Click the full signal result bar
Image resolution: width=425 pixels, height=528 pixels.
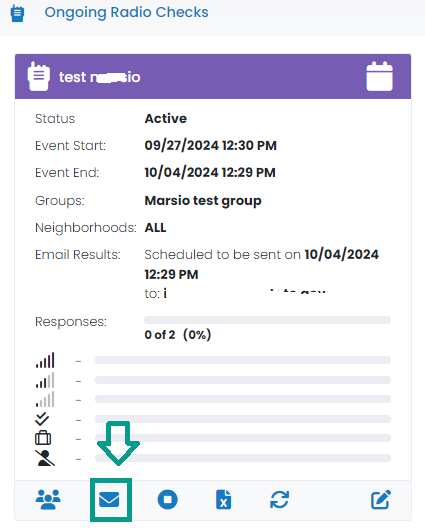pos(243,360)
